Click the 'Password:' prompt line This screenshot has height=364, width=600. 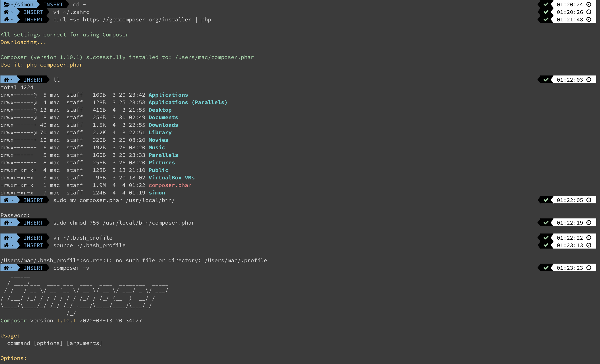pyautogui.click(x=15, y=215)
